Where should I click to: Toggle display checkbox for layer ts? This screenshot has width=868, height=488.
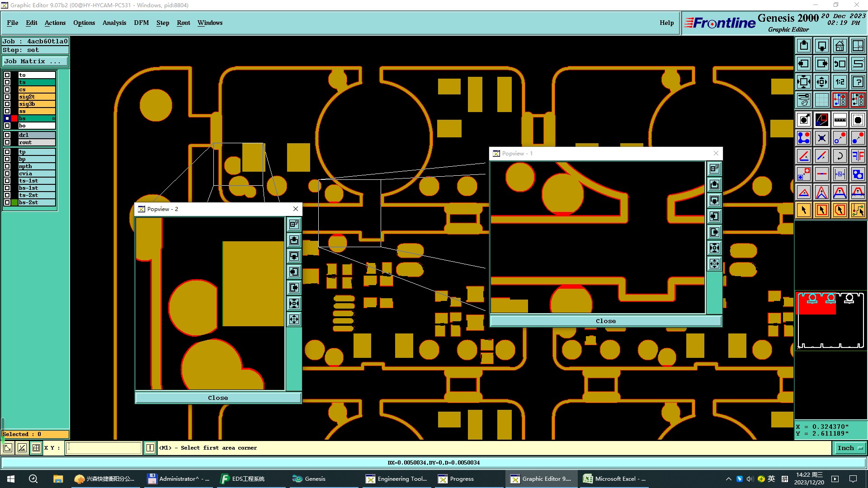point(7,82)
